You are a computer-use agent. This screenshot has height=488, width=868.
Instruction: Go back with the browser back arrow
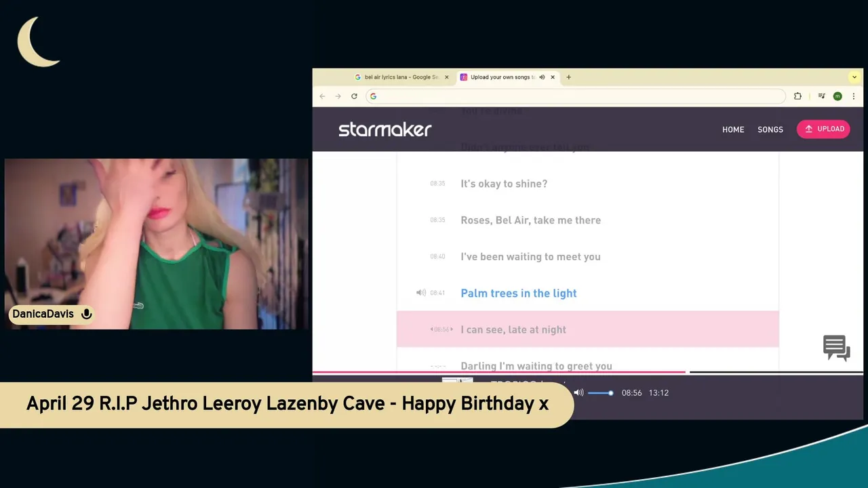pos(323,96)
